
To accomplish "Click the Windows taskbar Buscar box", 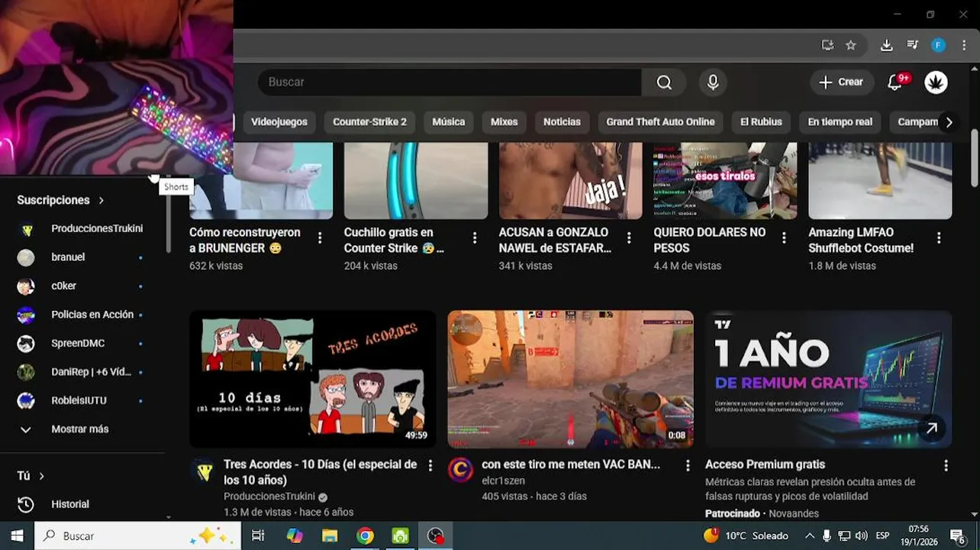I will point(137,536).
